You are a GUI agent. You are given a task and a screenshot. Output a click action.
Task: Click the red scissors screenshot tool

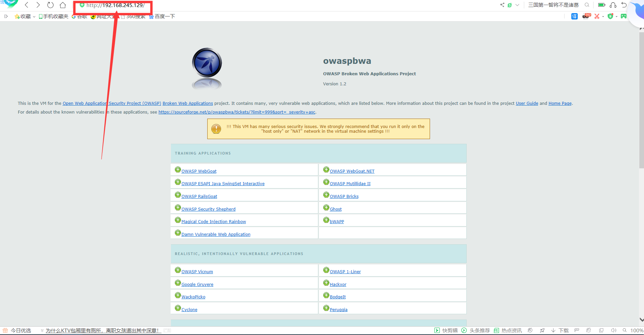point(597,16)
